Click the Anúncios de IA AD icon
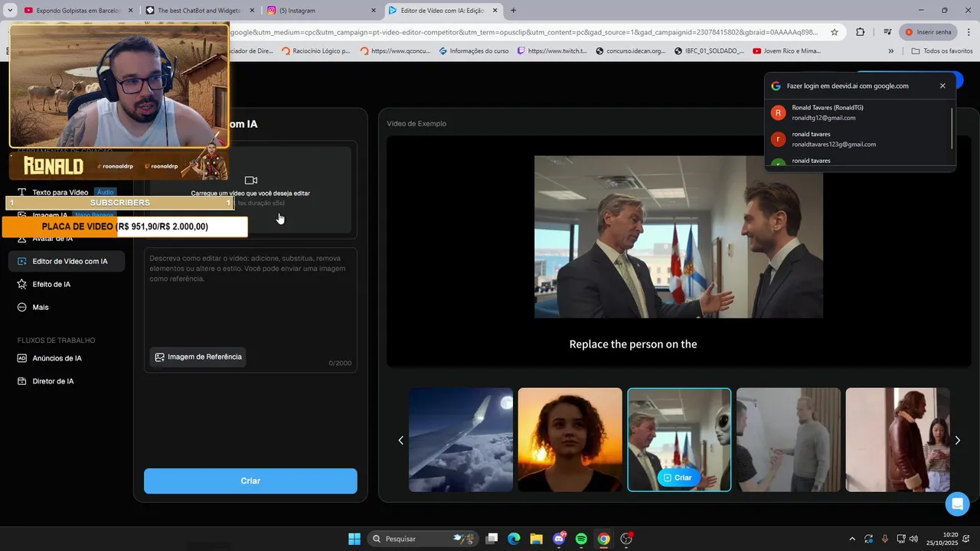The image size is (980, 551). [x=21, y=358]
